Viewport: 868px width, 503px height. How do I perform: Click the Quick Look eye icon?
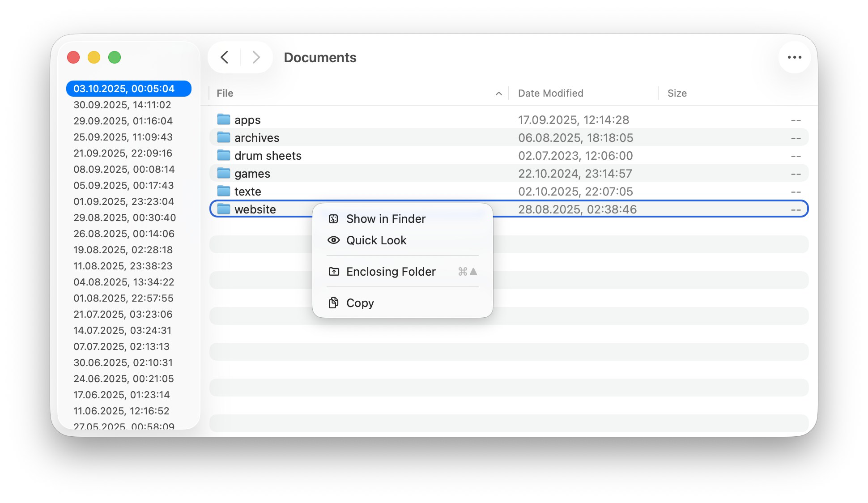333,240
